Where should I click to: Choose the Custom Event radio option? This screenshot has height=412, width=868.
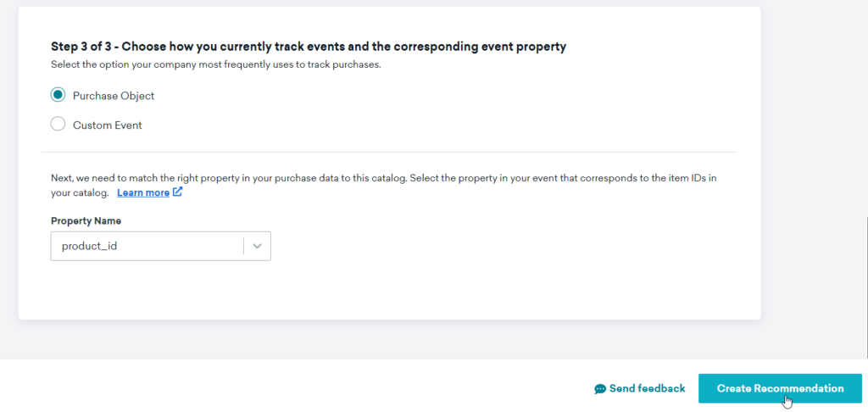[58, 124]
